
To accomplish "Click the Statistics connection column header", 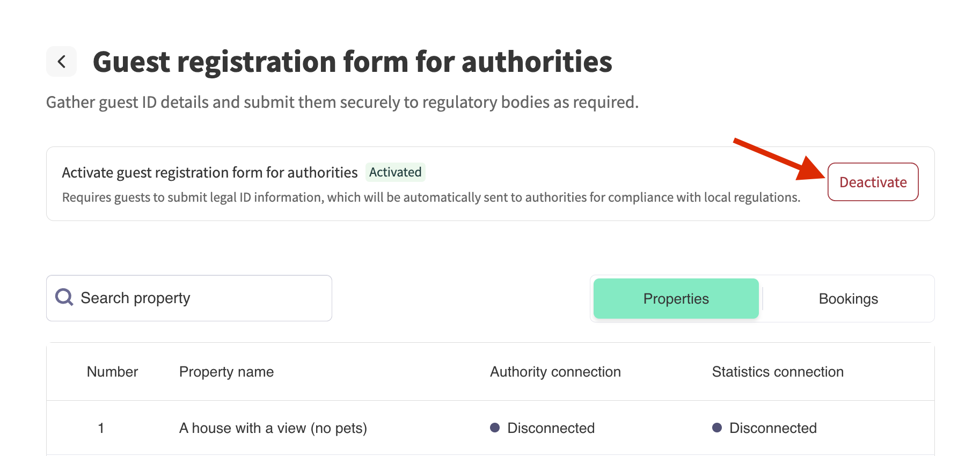I will click(x=777, y=372).
